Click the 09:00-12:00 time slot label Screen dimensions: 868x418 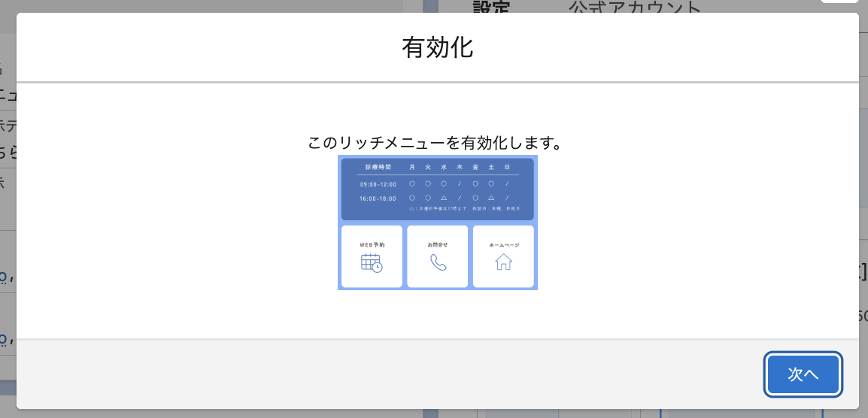pos(378,183)
